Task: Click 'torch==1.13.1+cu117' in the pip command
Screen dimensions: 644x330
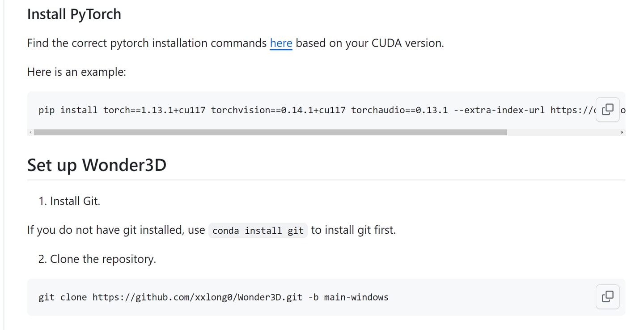Action: (x=154, y=110)
